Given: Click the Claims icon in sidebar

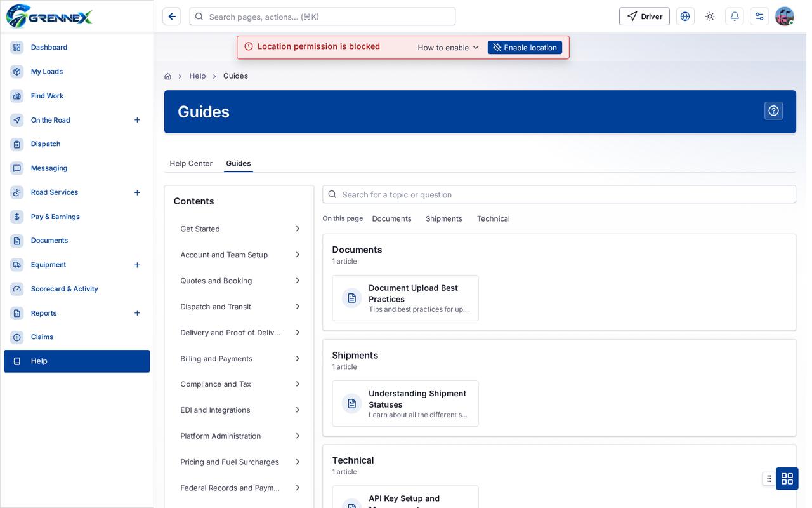Looking at the screenshot, I should pyautogui.click(x=17, y=337).
